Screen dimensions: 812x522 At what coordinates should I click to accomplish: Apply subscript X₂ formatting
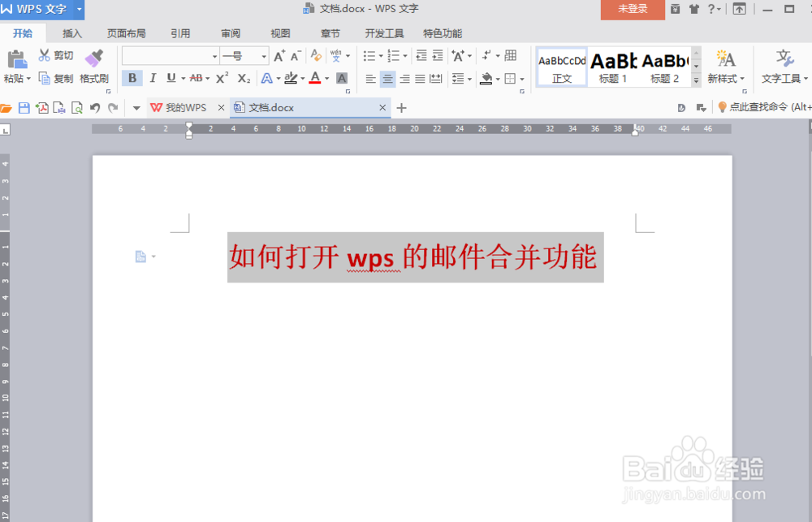coord(244,78)
